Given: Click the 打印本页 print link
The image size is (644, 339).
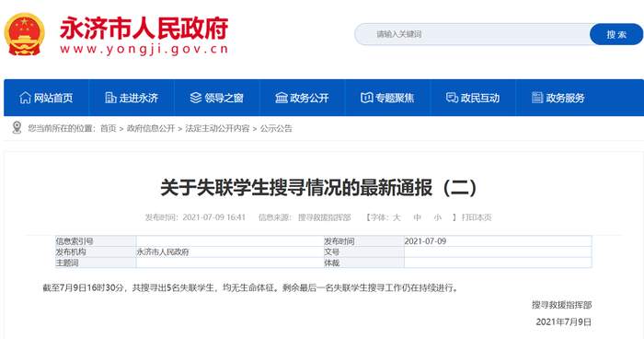Looking at the screenshot, I should pos(477,217).
